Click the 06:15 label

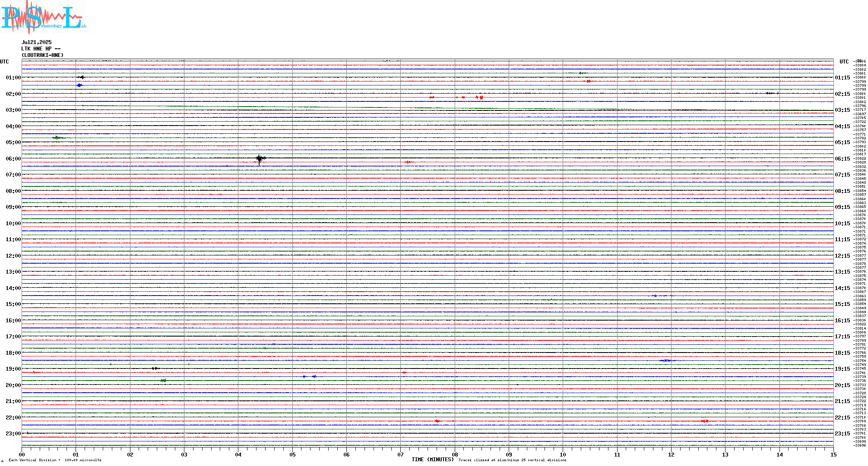[842, 159]
